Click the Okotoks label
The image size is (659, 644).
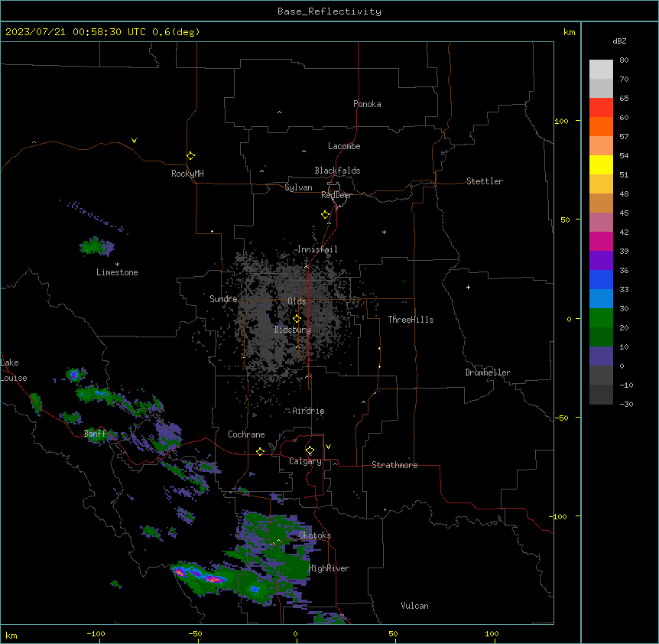[315, 535]
